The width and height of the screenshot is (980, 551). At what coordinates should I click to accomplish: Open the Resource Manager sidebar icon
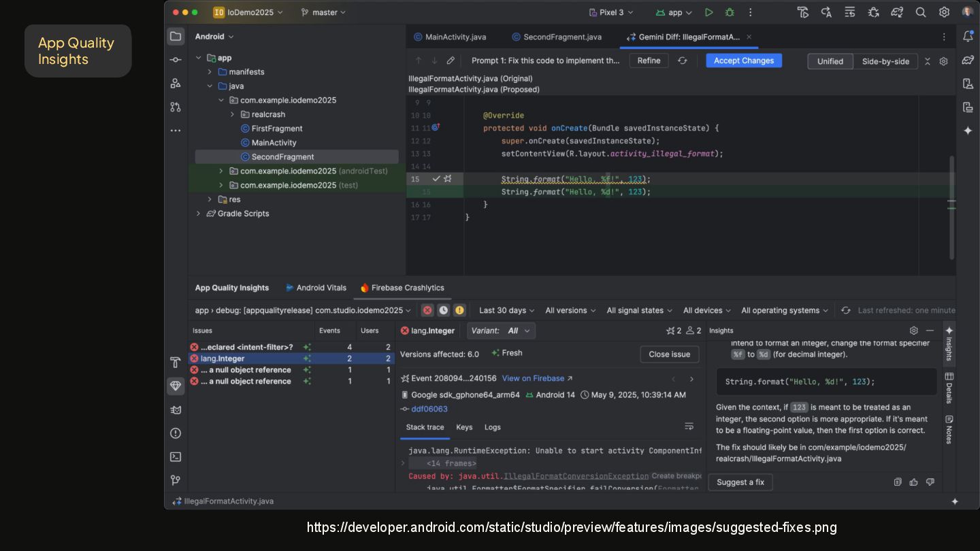[176, 83]
